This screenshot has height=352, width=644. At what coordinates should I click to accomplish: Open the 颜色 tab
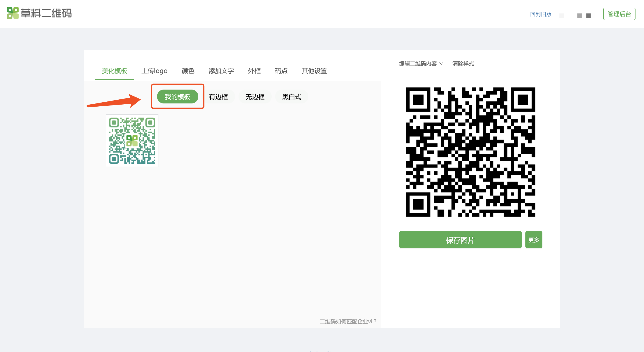(x=188, y=71)
